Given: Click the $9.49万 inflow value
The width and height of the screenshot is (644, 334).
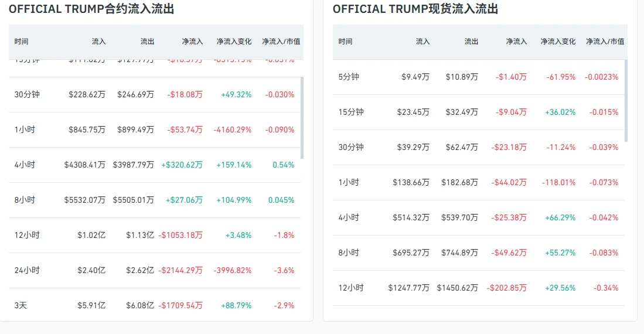Looking at the screenshot, I should (x=415, y=77).
